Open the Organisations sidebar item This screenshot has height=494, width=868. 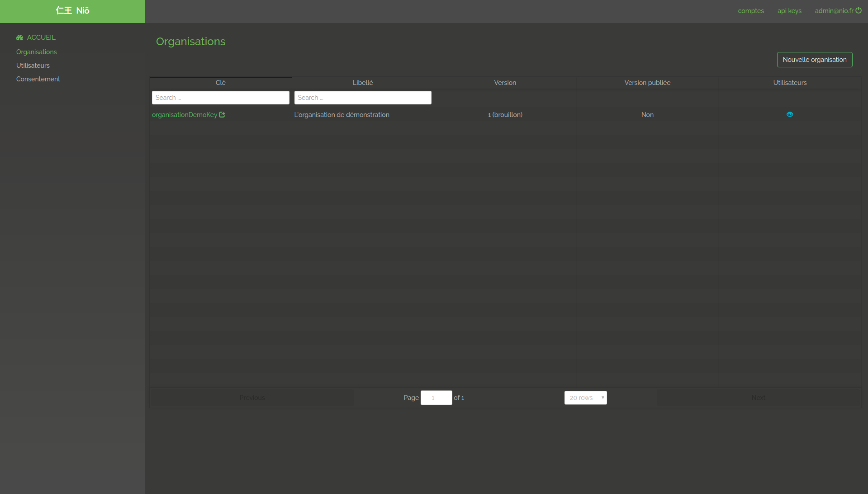click(x=37, y=52)
